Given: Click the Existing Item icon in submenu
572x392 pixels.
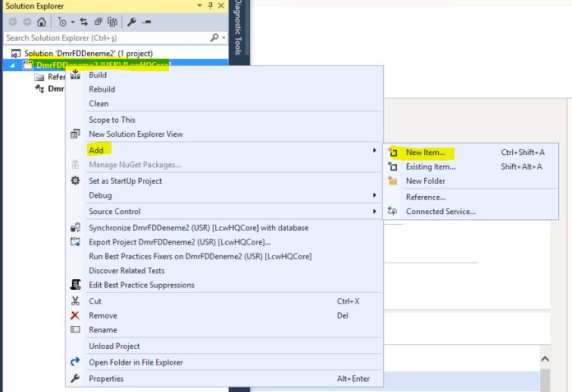Looking at the screenshot, I should click(392, 166).
